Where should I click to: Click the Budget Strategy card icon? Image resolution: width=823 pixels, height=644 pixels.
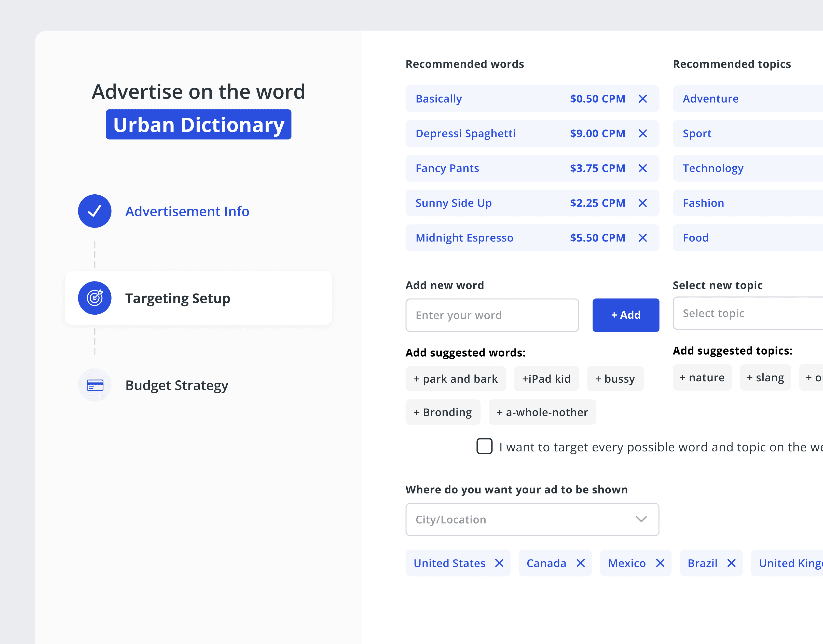tap(94, 385)
